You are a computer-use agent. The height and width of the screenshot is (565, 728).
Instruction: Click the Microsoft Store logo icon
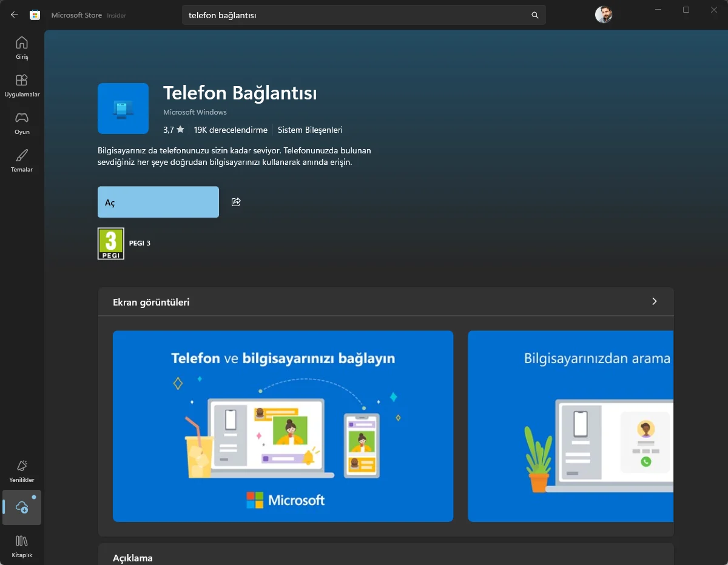click(35, 15)
